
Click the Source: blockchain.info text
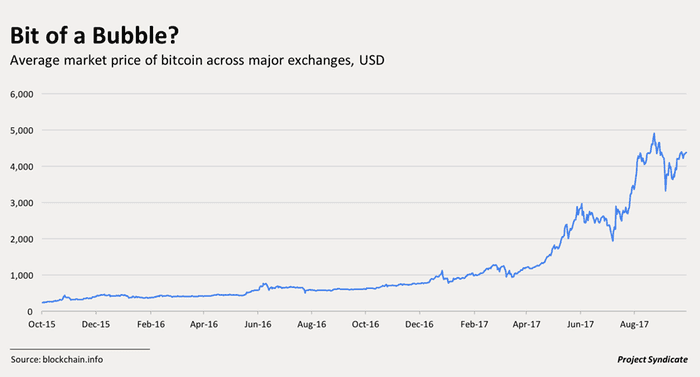57,360
